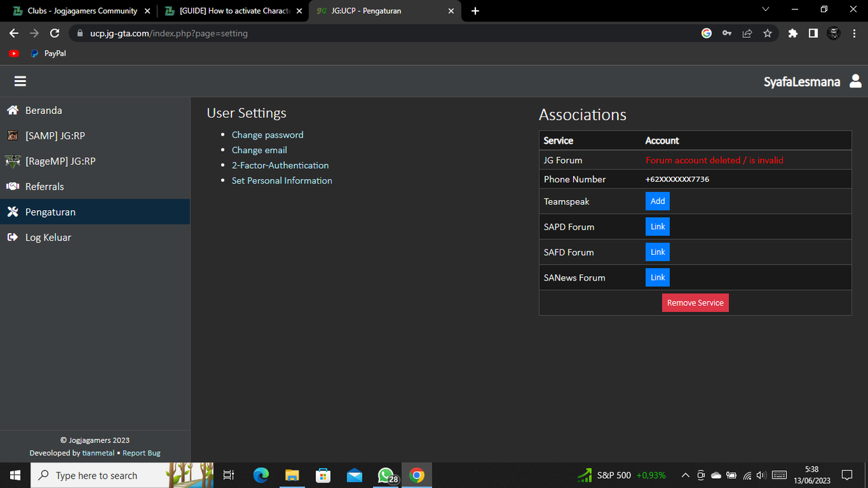868x488 pixels.
Task: Close the Clubs - Jogjagamers Community tab
Action: click(x=147, y=11)
